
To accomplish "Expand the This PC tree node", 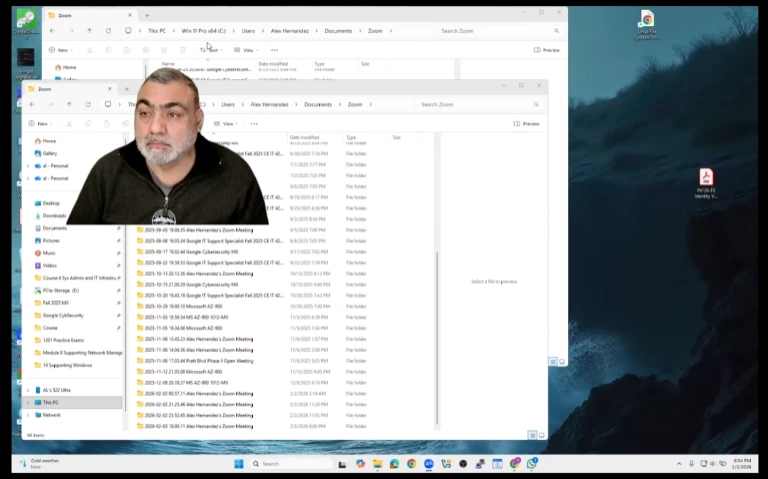I will (x=28, y=403).
